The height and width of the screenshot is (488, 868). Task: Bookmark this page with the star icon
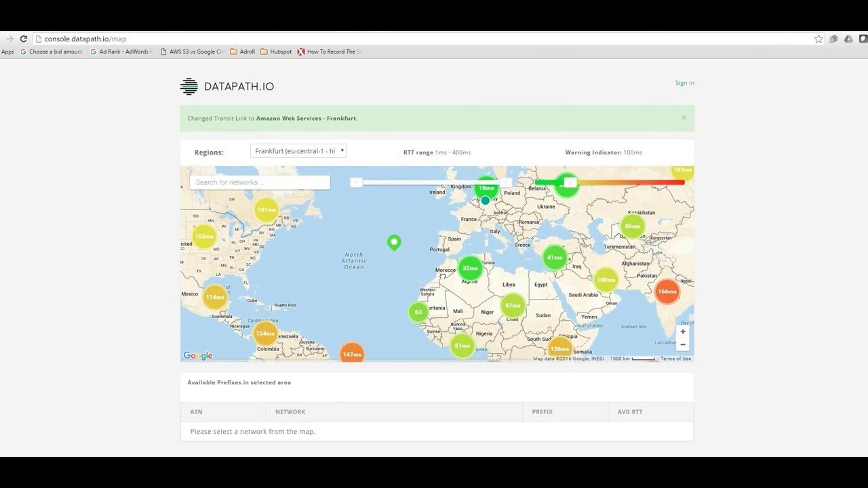[818, 39]
